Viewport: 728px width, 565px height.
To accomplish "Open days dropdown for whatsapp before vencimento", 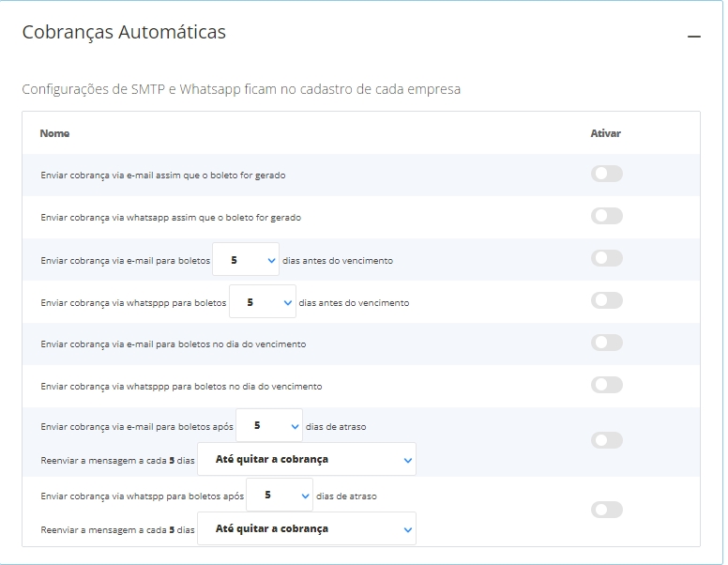I will point(263,302).
